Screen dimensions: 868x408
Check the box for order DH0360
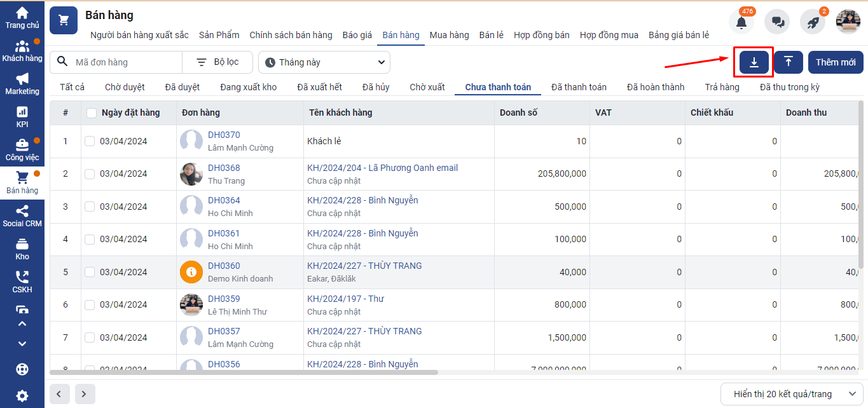tap(90, 272)
